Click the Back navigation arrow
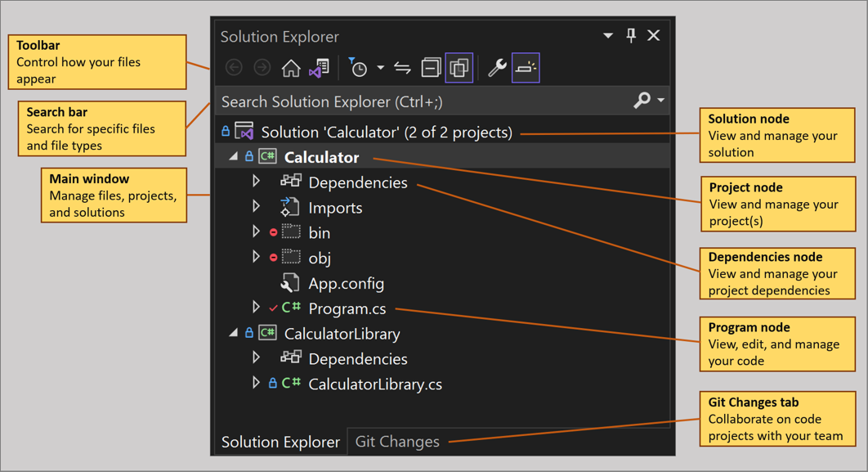 coord(235,67)
